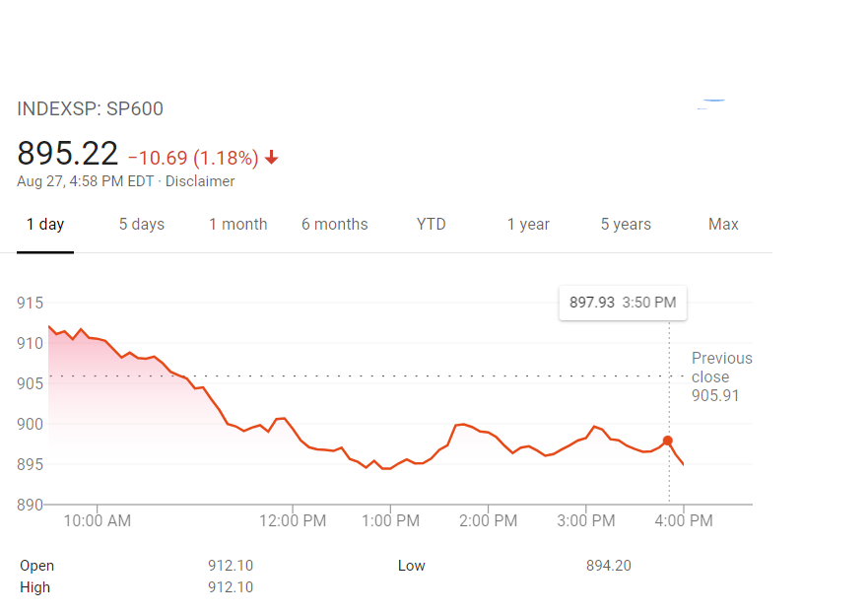The image size is (868, 613).
Task: Select the Max range tab
Action: tap(723, 225)
